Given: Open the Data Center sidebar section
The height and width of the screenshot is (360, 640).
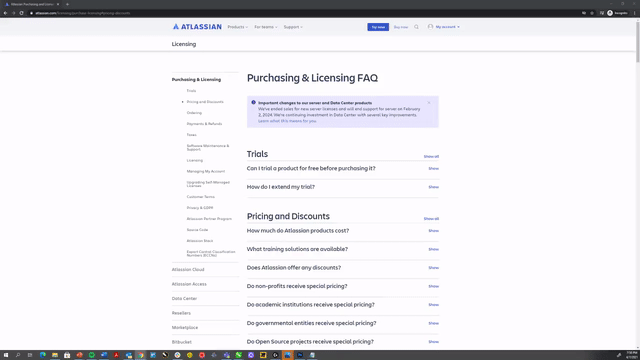Looking at the screenshot, I should [184, 298].
